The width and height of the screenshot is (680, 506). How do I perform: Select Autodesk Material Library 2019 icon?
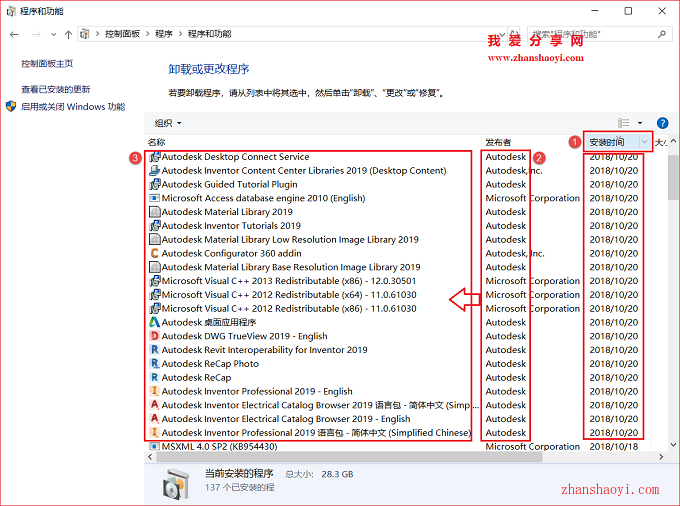point(154,212)
